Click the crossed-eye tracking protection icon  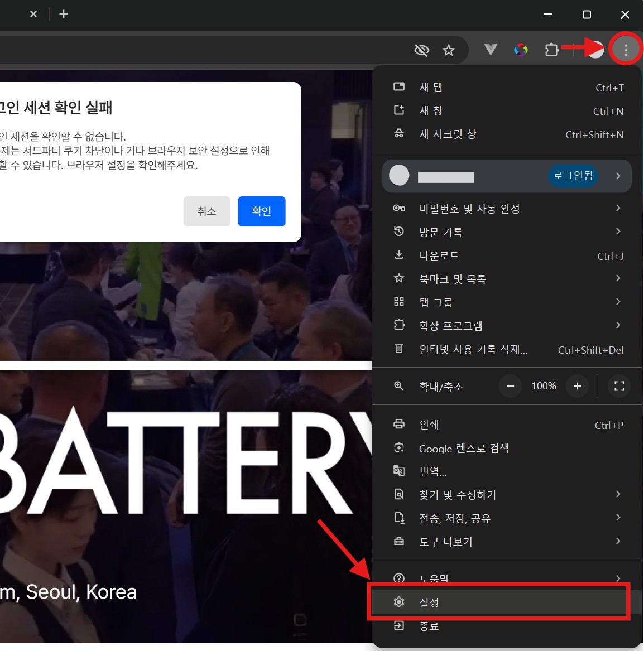pos(421,51)
